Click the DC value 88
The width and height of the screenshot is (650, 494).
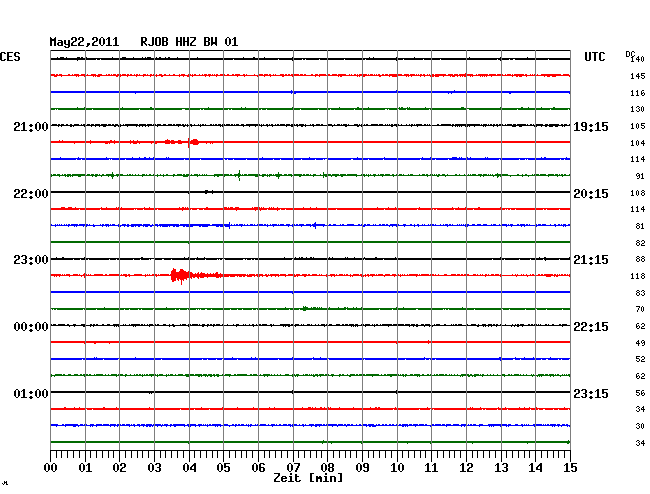click(x=640, y=259)
